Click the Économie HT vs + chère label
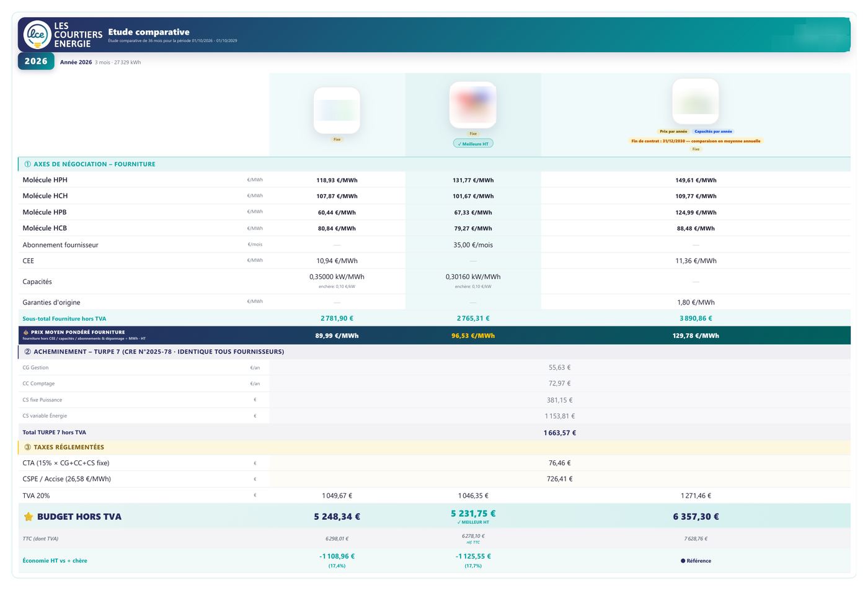868x590 pixels. pyautogui.click(x=55, y=561)
